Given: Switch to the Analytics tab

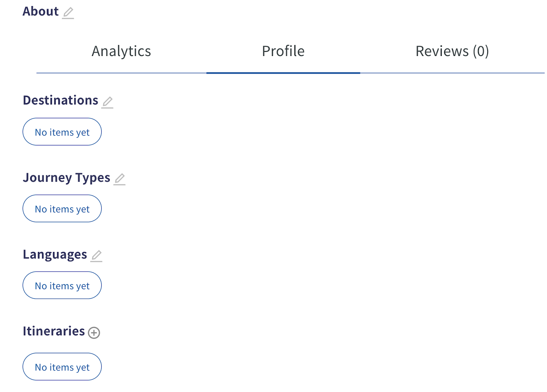Looking at the screenshot, I should [x=121, y=51].
